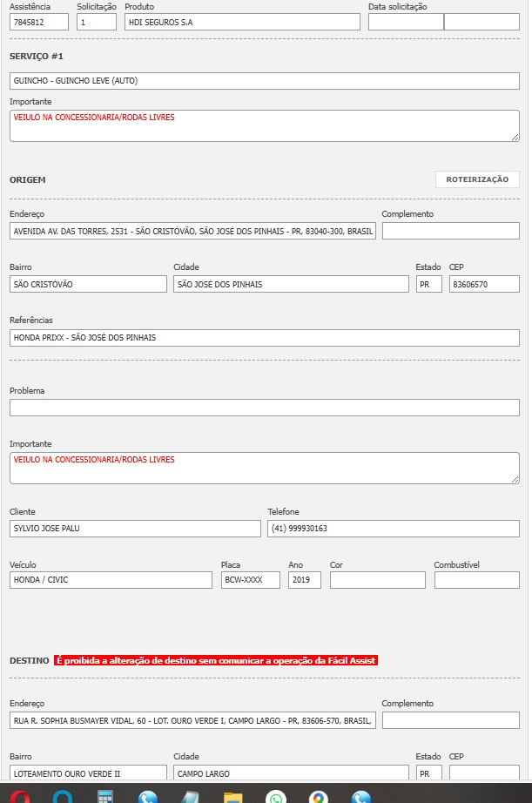The width and height of the screenshot is (532, 803).
Task: Click the Produto field with HDI SEGUROS S.A
Action: coord(240,22)
